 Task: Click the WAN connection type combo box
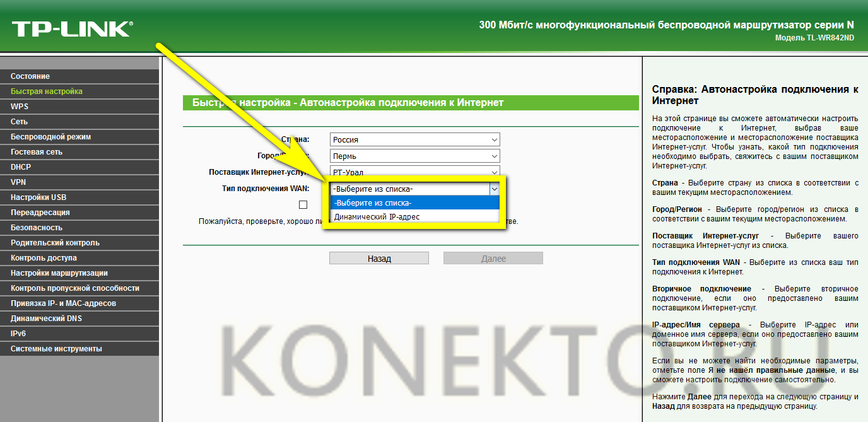pos(414,189)
